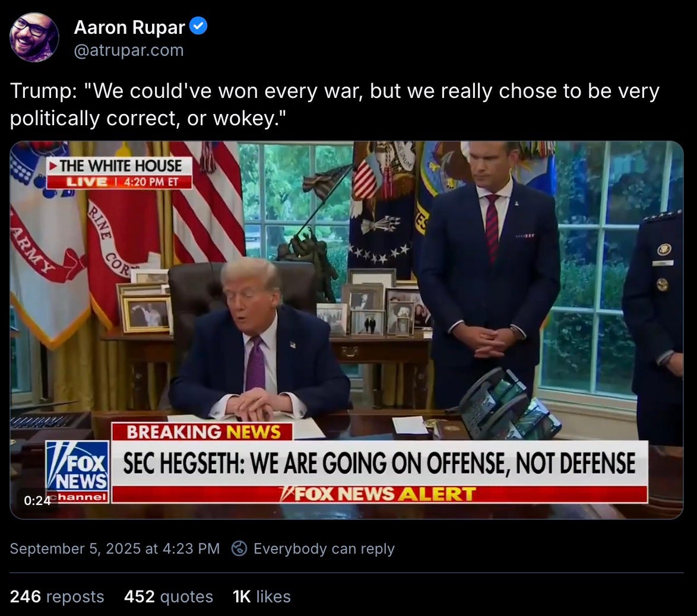View the 452 quotes list

point(169,596)
